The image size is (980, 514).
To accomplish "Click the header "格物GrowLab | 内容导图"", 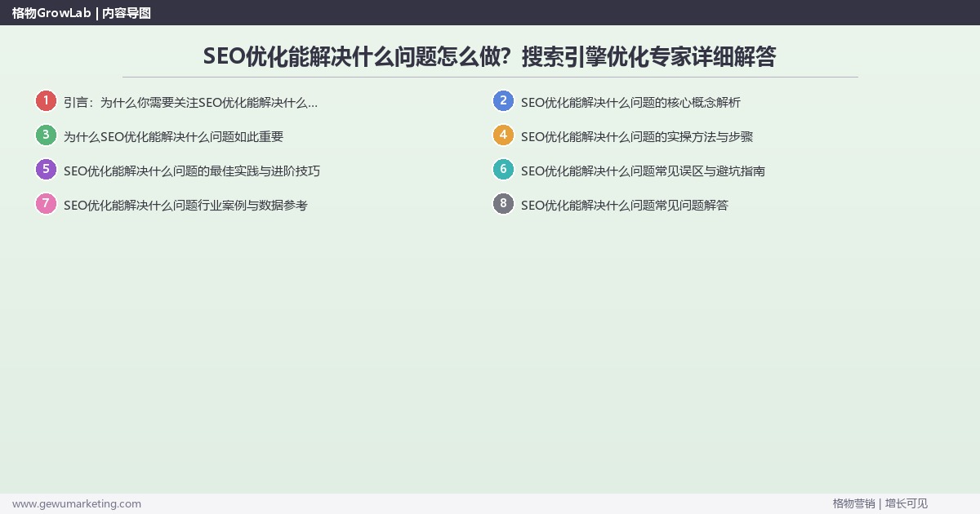I will click(x=82, y=13).
